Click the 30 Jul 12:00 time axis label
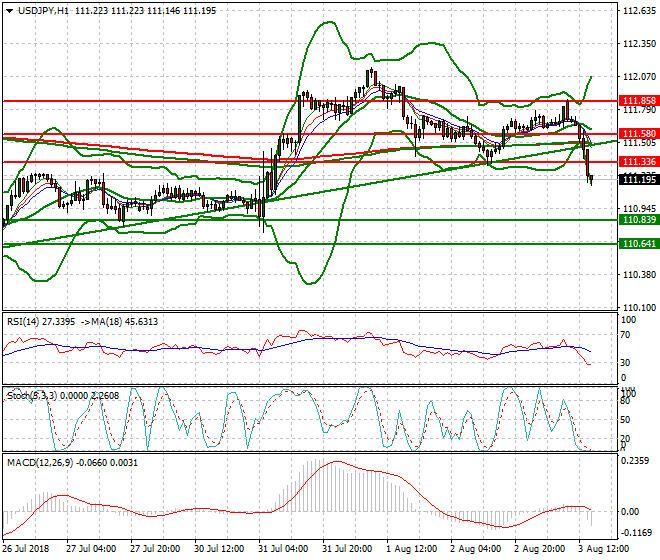The height and width of the screenshot is (560, 660). point(219,549)
